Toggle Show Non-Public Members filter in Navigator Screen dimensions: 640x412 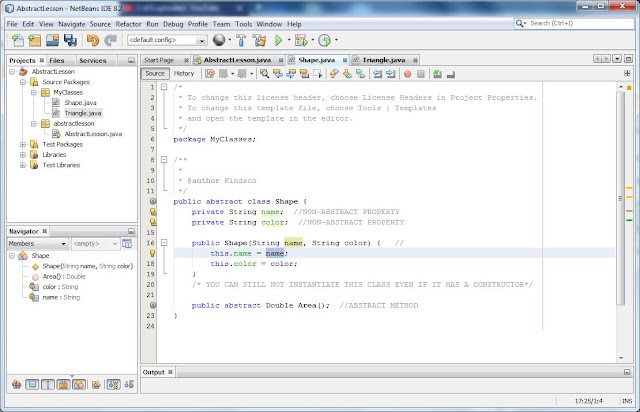pyautogui.click(x=63, y=384)
